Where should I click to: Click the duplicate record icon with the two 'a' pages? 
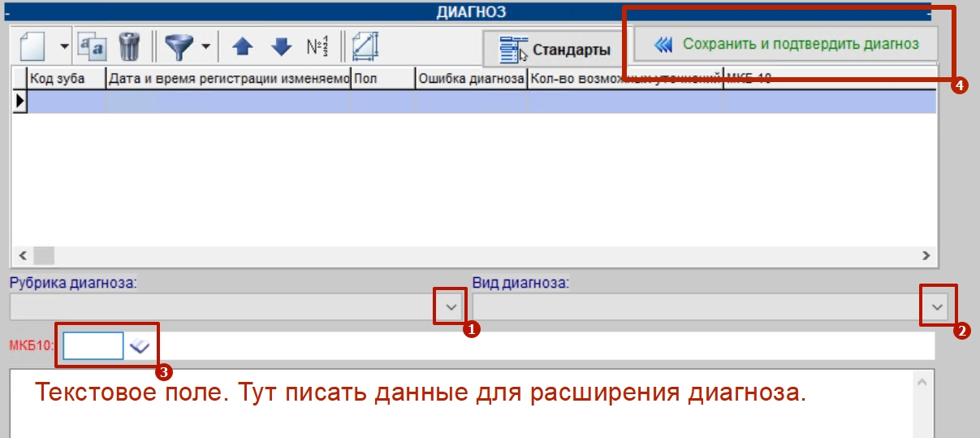click(92, 46)
